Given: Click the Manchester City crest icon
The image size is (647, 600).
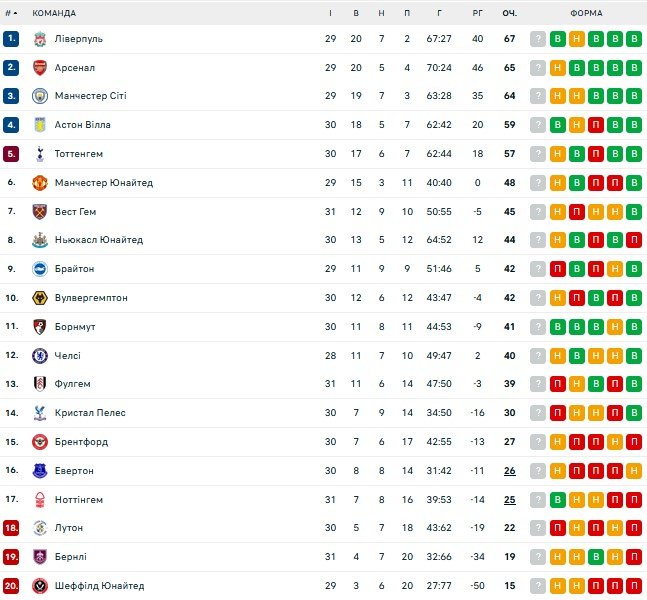Looking at the screenshot, I should (x=40, y=96).
